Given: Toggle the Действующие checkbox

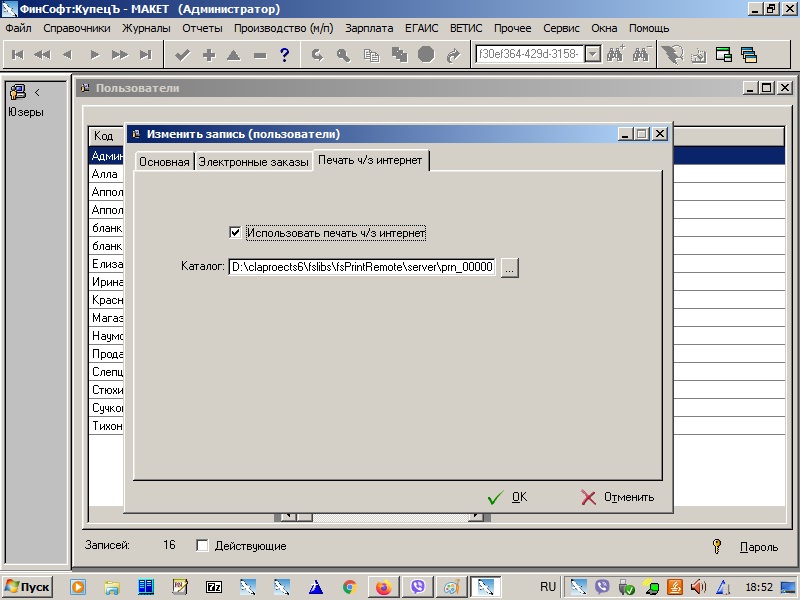Looking at the screenshot, I should point(202,546).
